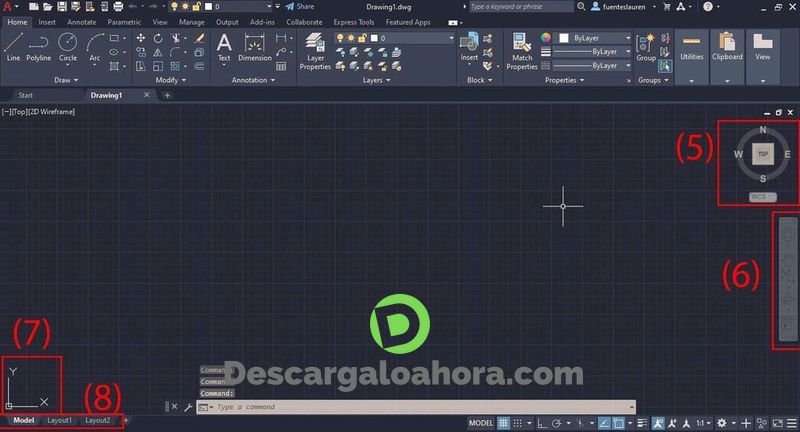Switch to the Parametric ribbon tab
Viewport: 800px width, 432px height.
pos(124,22)
